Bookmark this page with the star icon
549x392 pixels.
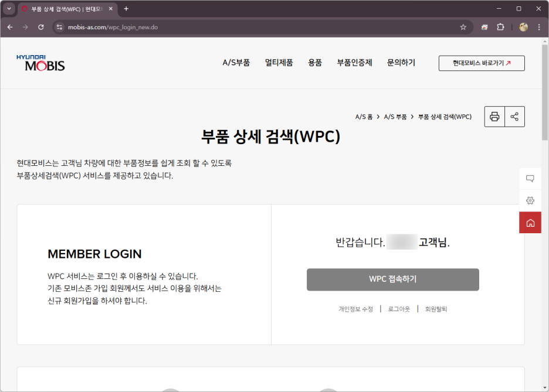[463, 28]
